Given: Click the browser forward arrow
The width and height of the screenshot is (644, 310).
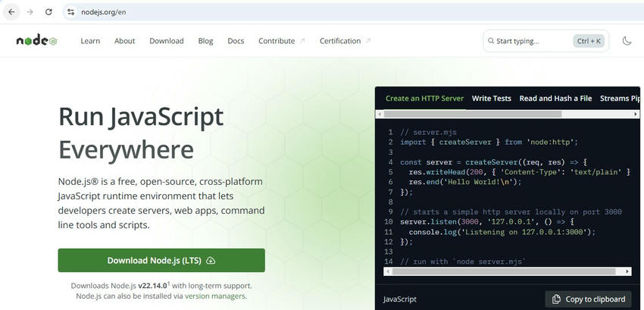Looking at the screenshot, I should 30,12.
